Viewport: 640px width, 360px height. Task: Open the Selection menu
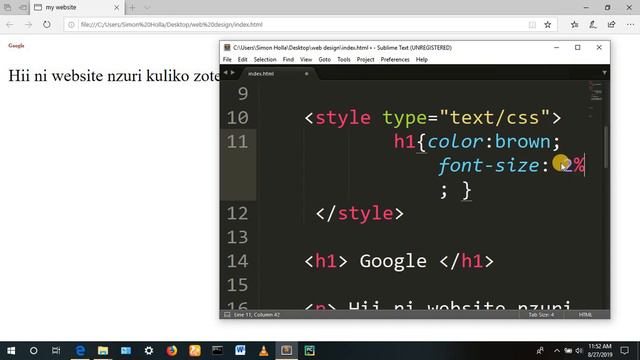[265, 60]
